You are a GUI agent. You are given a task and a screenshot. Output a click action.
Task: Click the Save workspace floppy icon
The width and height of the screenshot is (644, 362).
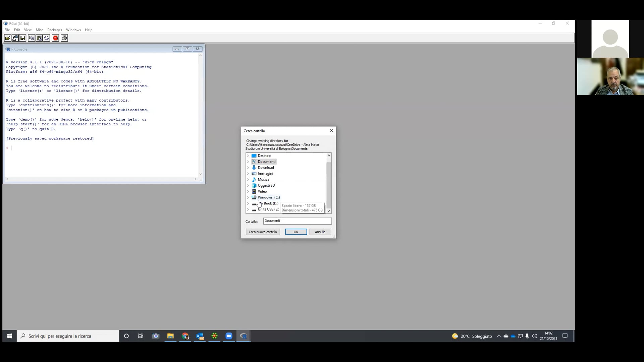23,38
